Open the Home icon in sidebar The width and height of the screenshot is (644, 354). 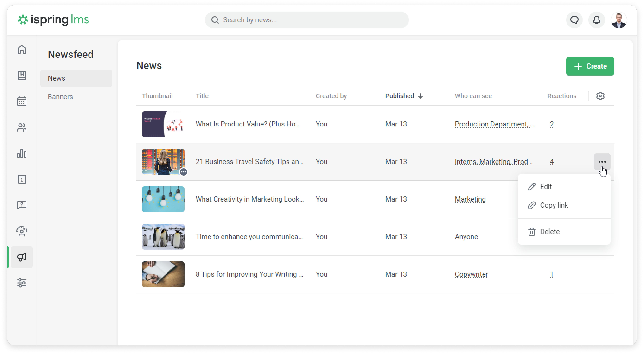(22, 50)
